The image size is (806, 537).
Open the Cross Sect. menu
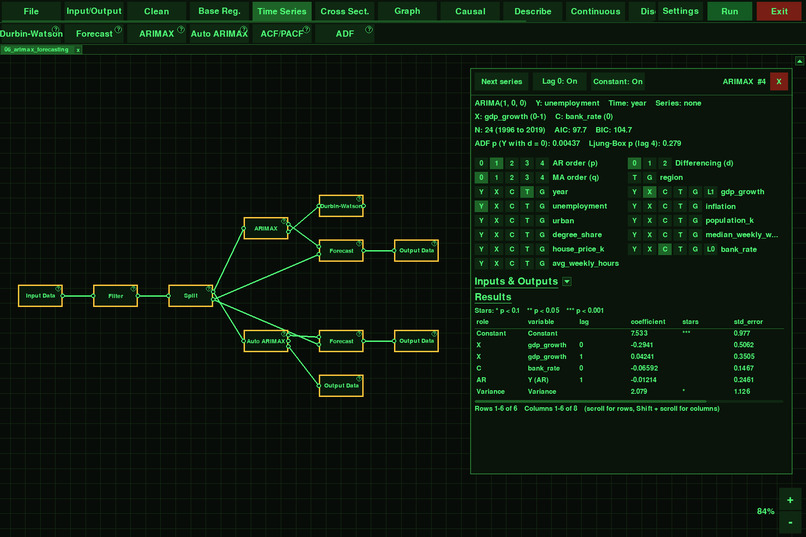[x=344, y=11]
